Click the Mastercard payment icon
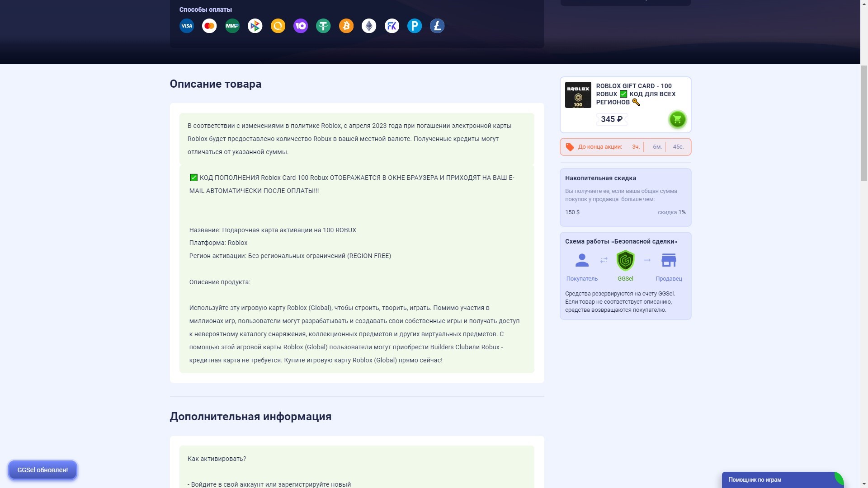868x488 pixels. (x=209, y=26)
